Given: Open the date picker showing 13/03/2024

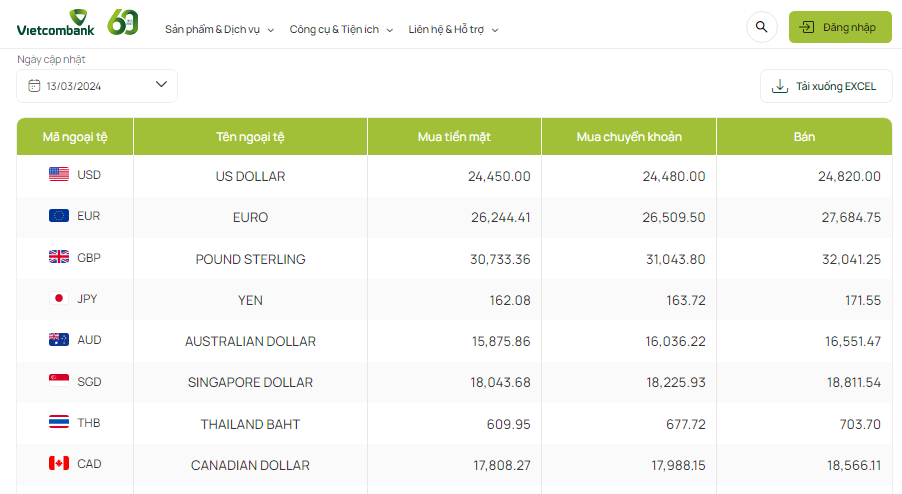Looking at the screenshot, I should pyautogui.click(x=97, y=86).
